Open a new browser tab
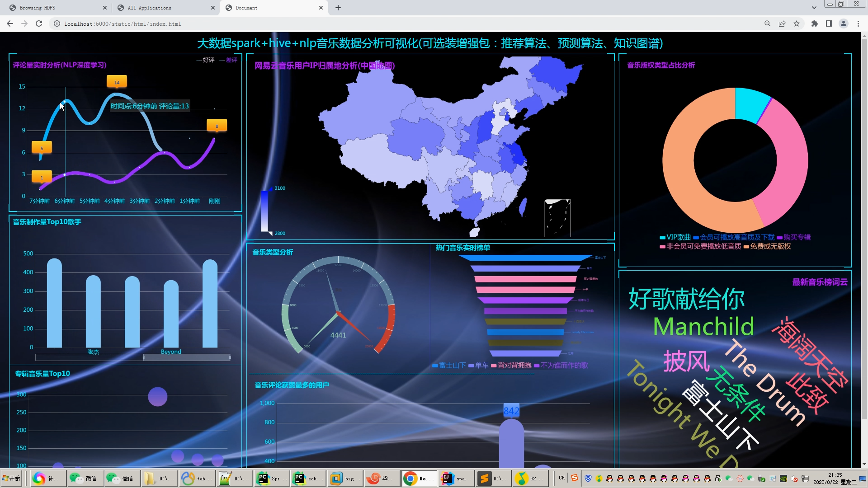This screenshot has height=488, width=868. 338,8
